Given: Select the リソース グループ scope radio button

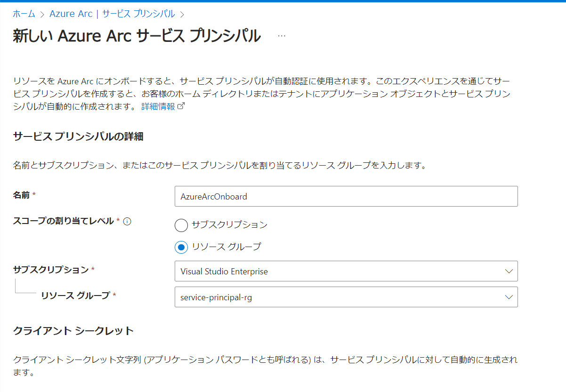Looking at the screenshot, I should click(181, 247).
